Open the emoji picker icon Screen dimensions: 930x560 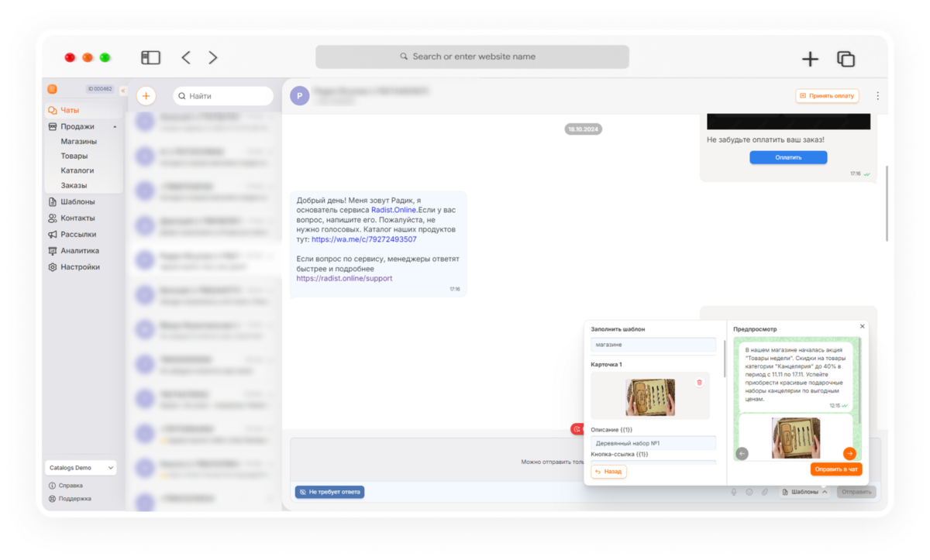point(749,492)
